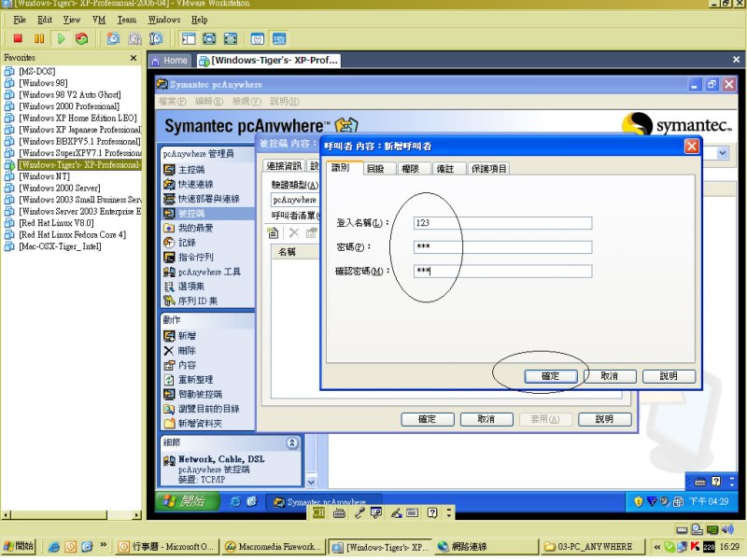Screen dimensions: 747x560
Task: Select [Windows 98] in the Favorites list
Action: pos(43,83)
